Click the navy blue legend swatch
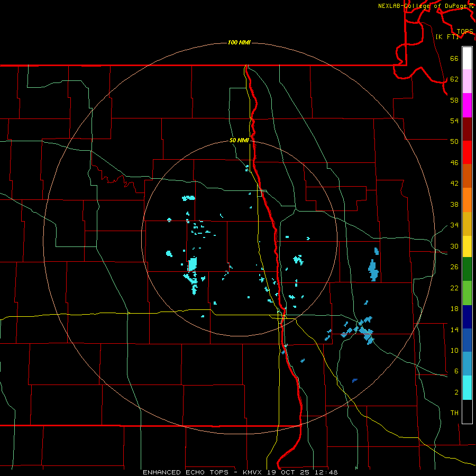 pos(467,317)
